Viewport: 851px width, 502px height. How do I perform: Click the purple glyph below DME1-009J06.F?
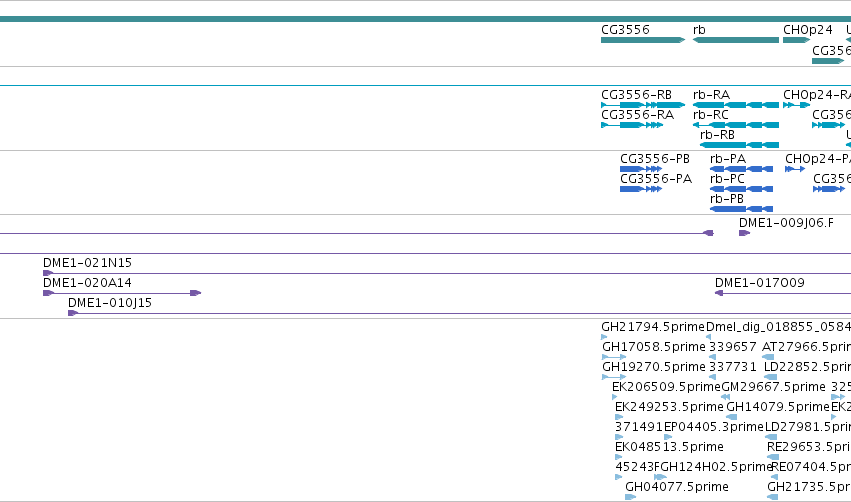pyautogui.click(x=744, y=233)
